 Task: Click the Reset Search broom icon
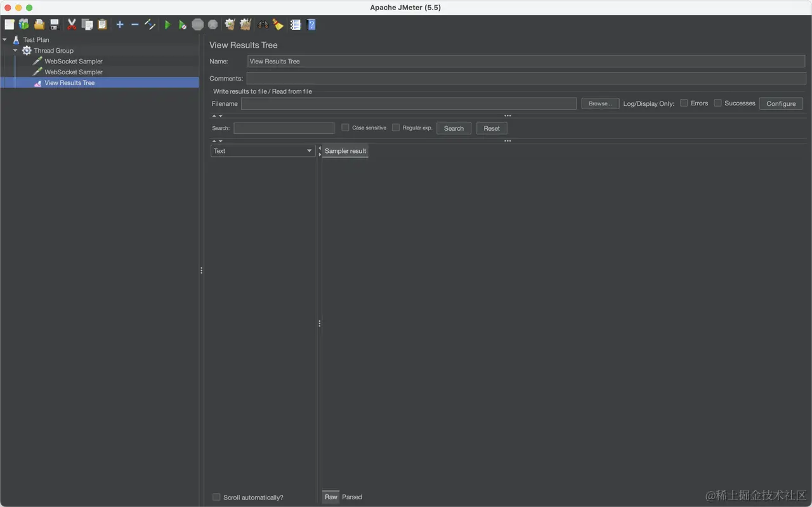click(x=278, y=25)
